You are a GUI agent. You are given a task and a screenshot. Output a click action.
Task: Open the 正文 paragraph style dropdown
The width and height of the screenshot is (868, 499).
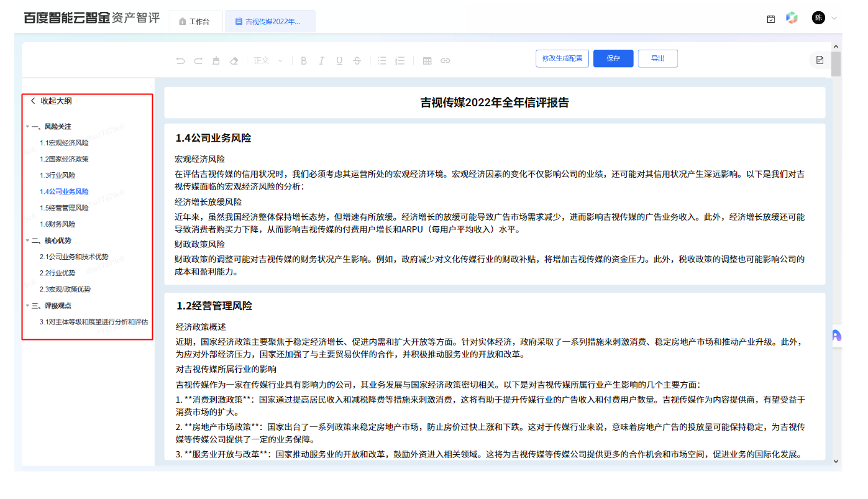coord(268,60)
